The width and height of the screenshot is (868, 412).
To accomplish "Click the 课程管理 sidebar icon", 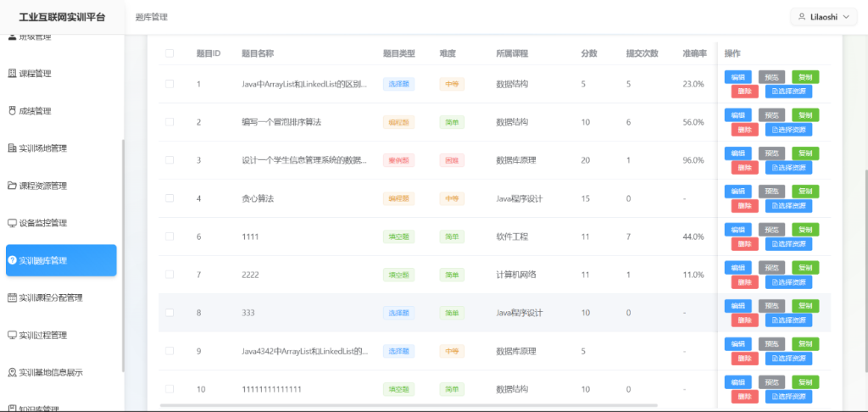I will (12, 74).
